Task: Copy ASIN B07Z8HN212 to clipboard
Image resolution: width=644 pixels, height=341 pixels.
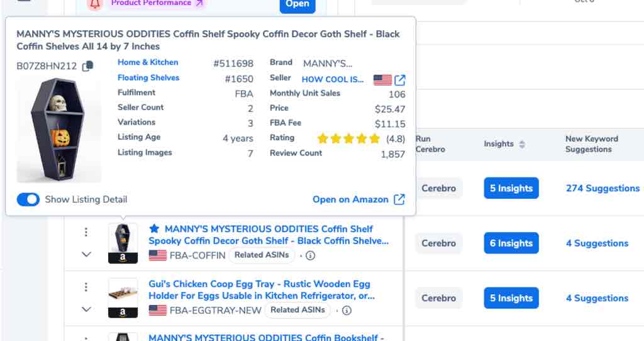Action: pyautogui.click(x=87, y=66)
